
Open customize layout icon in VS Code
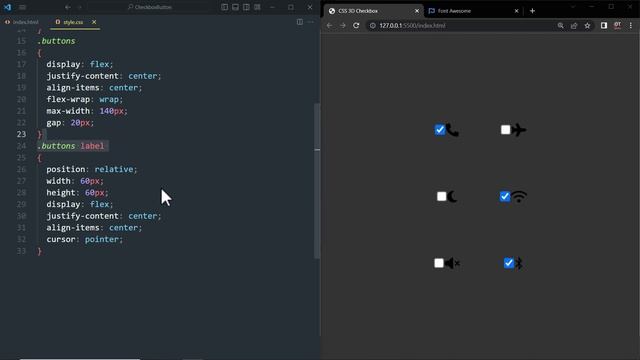click(x=257, y=7)
